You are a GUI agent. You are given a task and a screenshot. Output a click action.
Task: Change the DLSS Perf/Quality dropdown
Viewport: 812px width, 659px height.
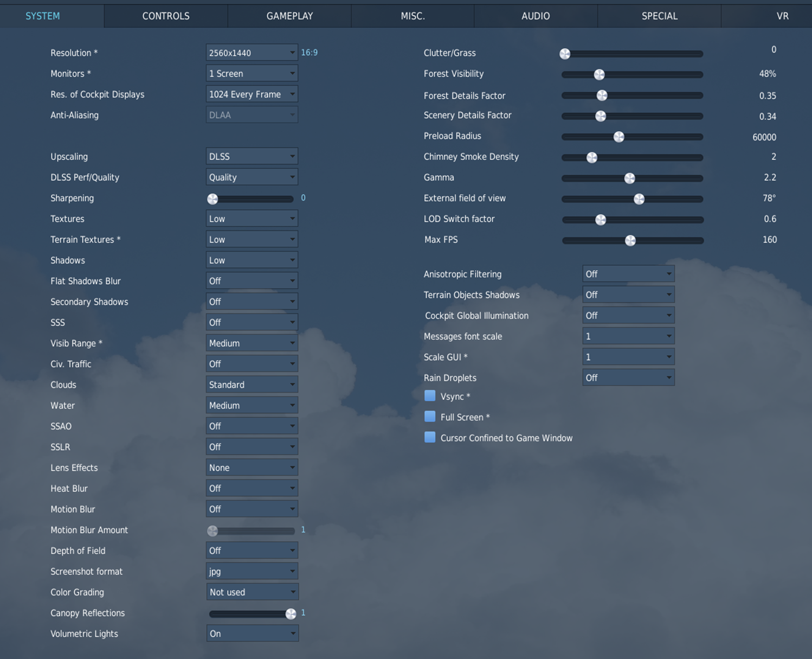pos(252,177)
